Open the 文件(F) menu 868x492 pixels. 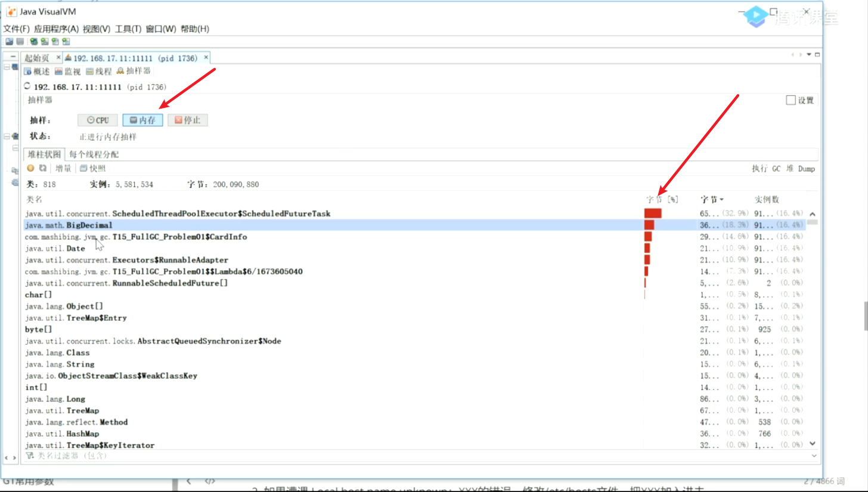pos(16,29)
